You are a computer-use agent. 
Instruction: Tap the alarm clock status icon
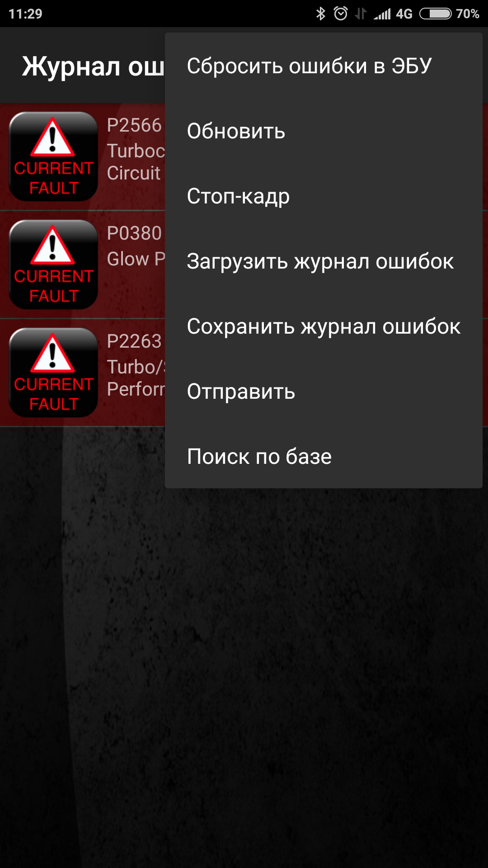pyautogui.click(x=341, y=14)
